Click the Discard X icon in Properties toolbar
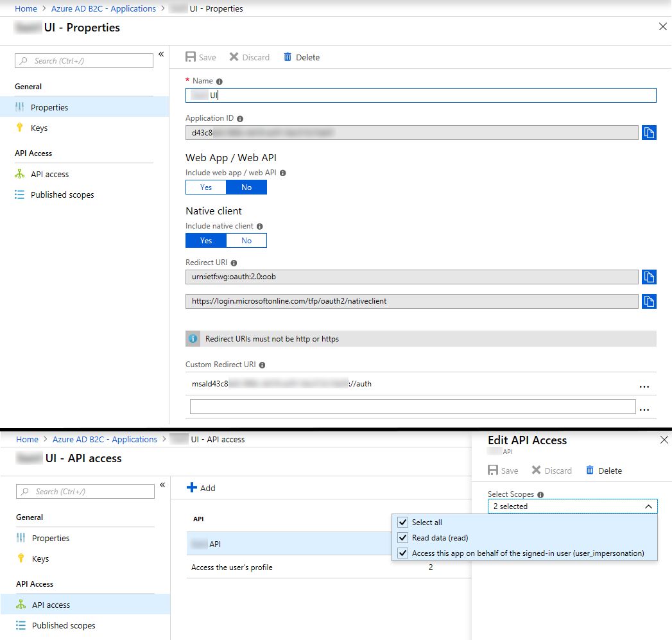 [x=234, y=57]
